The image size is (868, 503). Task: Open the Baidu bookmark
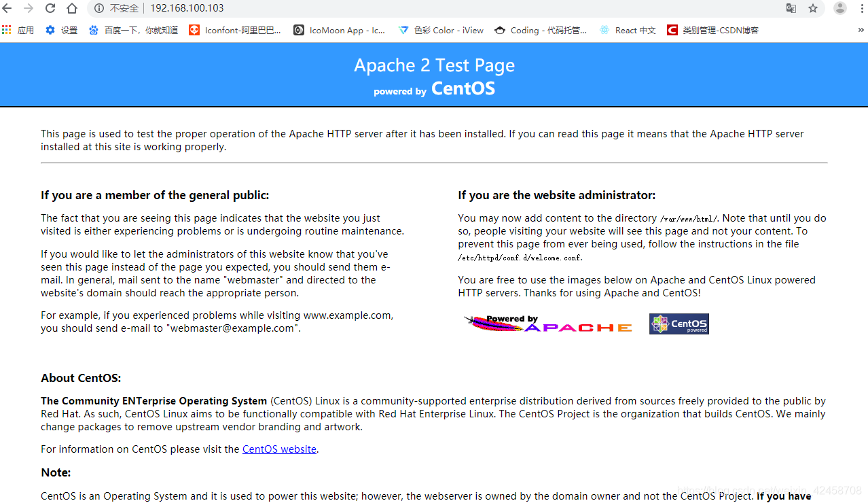tap(134, 30)
